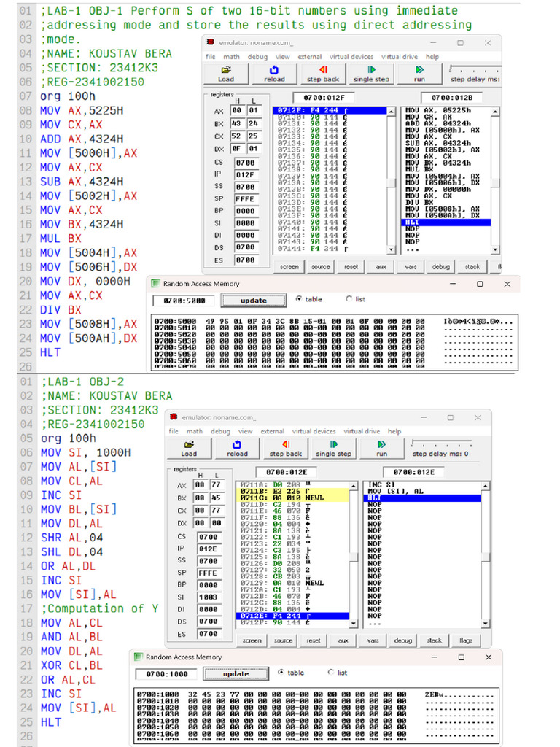560x747 pixels.
Task: Click vars button in emulator showing IP 012E
Action: (373, 640)
